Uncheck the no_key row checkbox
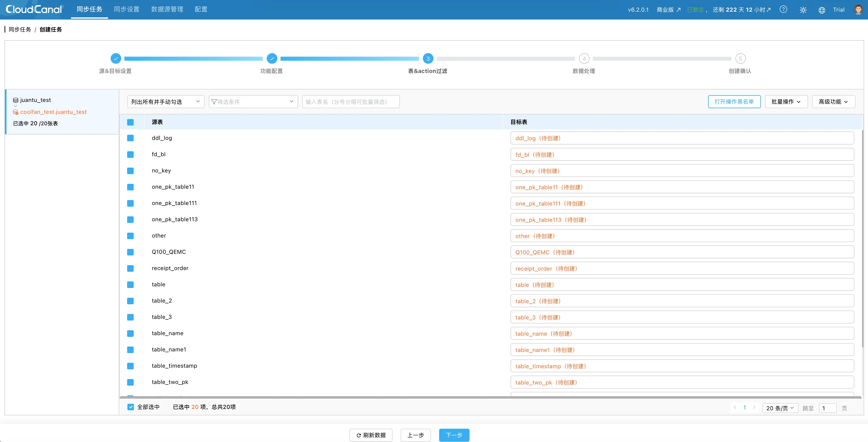 pyautogui.click(x=130, y=171)
